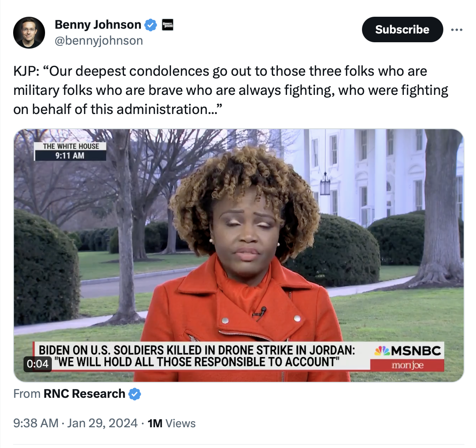Click RNC Research's verified checkmark
The width and height of the screenshot is (476, 448).
coord(134,394)
